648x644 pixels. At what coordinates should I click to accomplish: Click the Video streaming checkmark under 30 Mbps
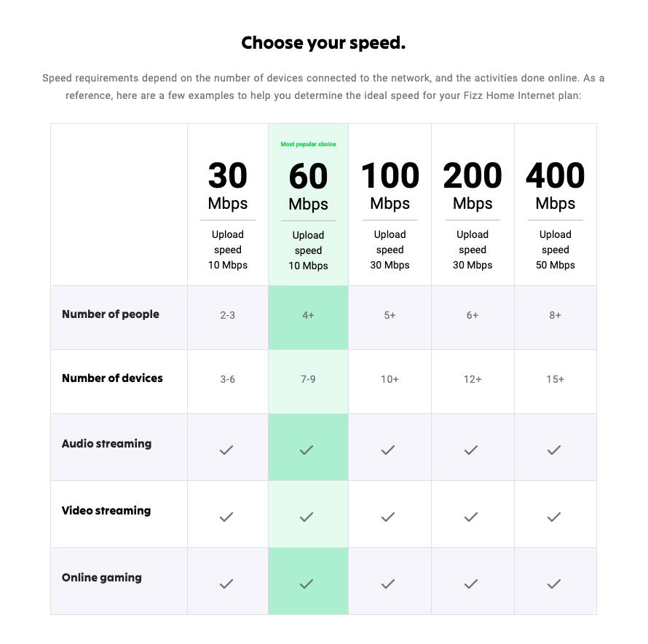tap(226, 517)
